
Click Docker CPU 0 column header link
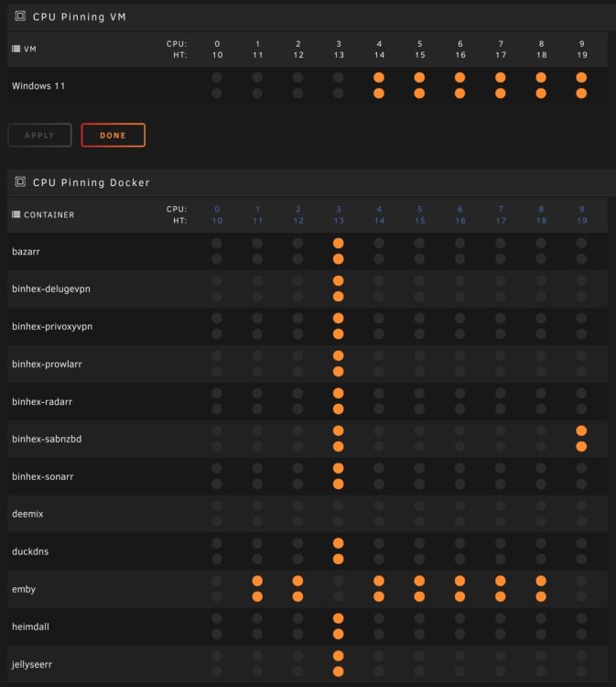[217, 209]
